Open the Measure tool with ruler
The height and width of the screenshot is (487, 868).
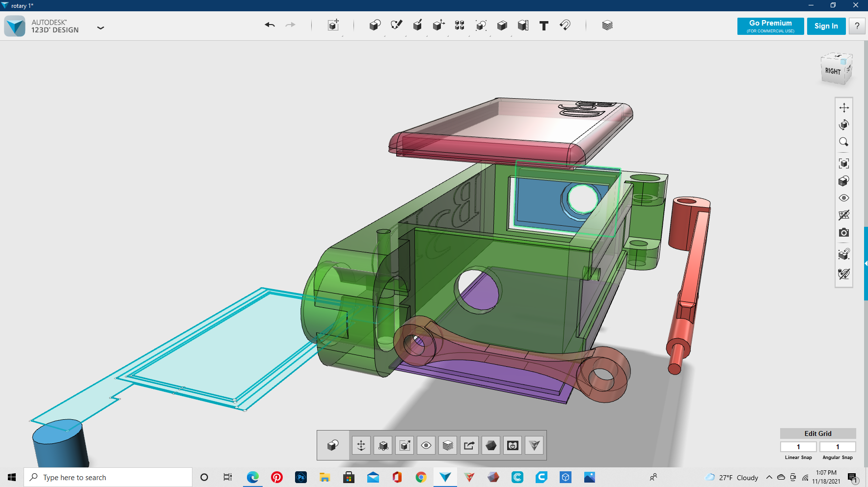[523, 26]
